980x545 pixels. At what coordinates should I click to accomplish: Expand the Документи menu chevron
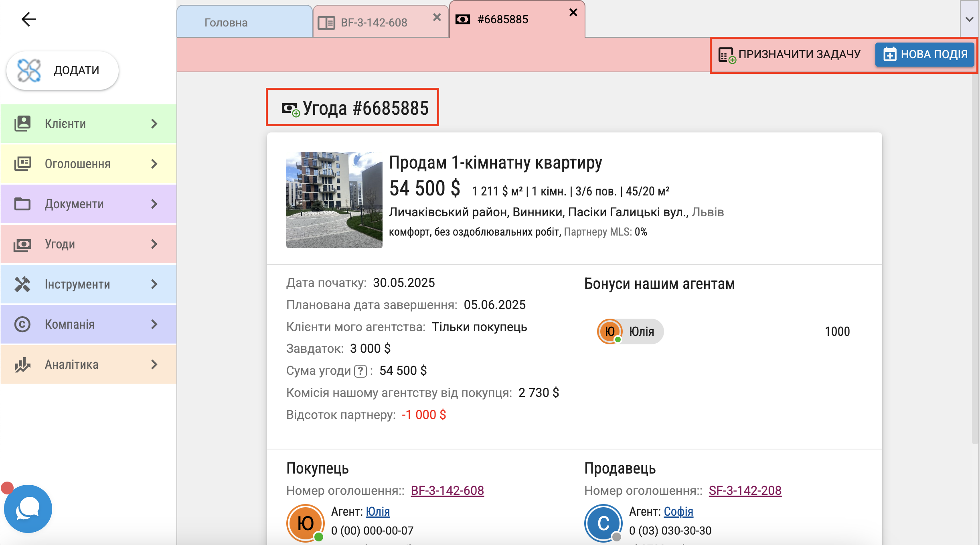[154, 204]
